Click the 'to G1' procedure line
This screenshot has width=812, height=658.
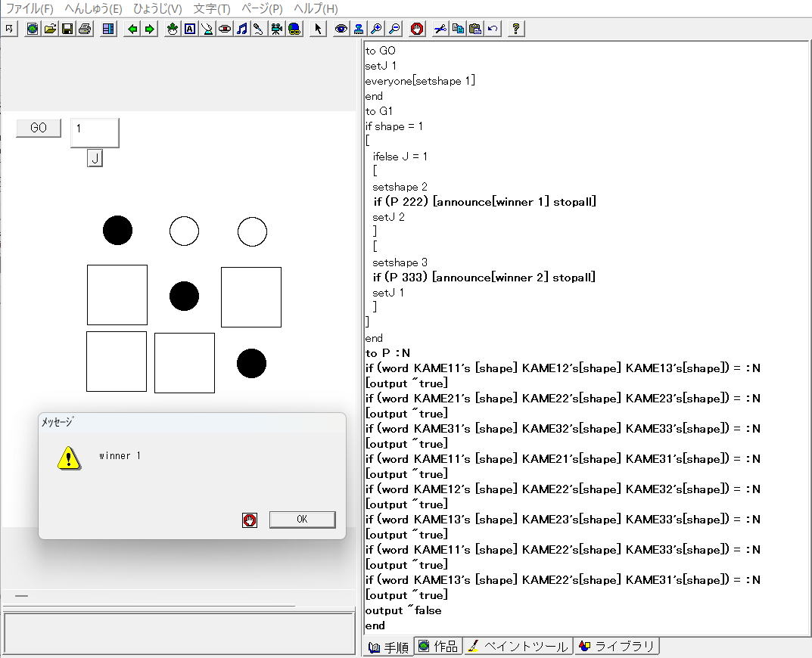pos(379,111)
